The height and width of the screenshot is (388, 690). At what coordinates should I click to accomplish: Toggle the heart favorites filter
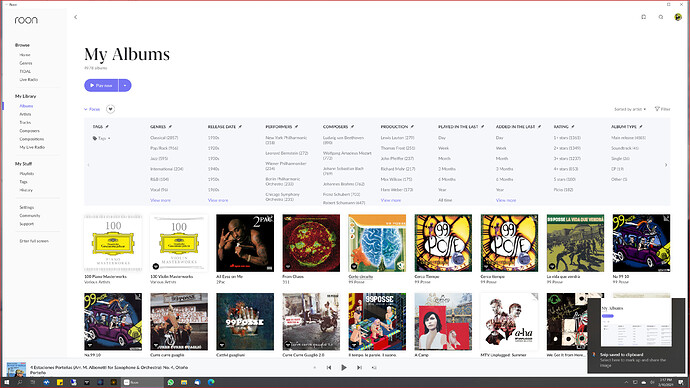(110, 109)
